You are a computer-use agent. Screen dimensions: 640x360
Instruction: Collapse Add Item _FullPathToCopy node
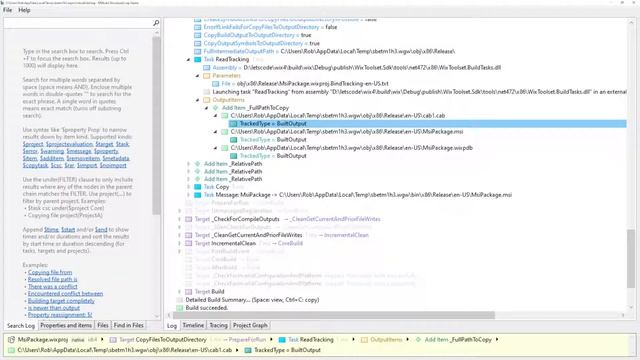tap(207, 108)
